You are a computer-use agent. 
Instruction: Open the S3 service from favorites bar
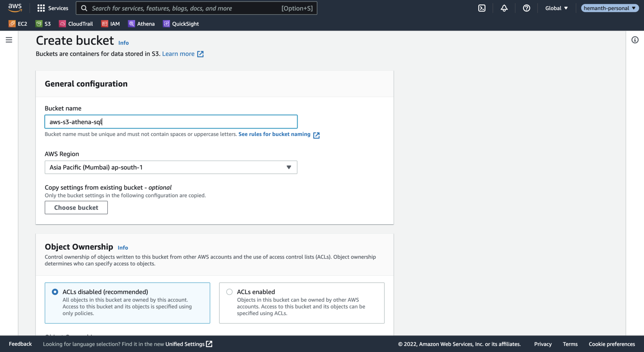[43, 24]
